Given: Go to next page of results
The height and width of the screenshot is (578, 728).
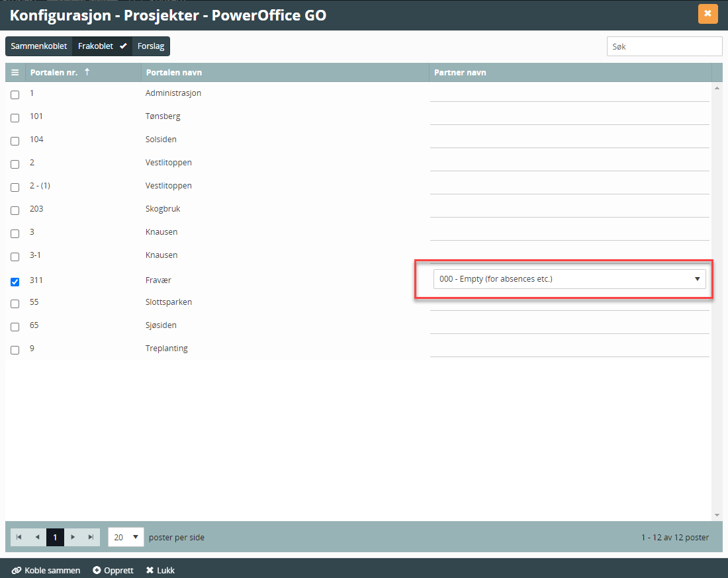Looking at the screenshot, I should pyautogui.click(x=73, y=538).
